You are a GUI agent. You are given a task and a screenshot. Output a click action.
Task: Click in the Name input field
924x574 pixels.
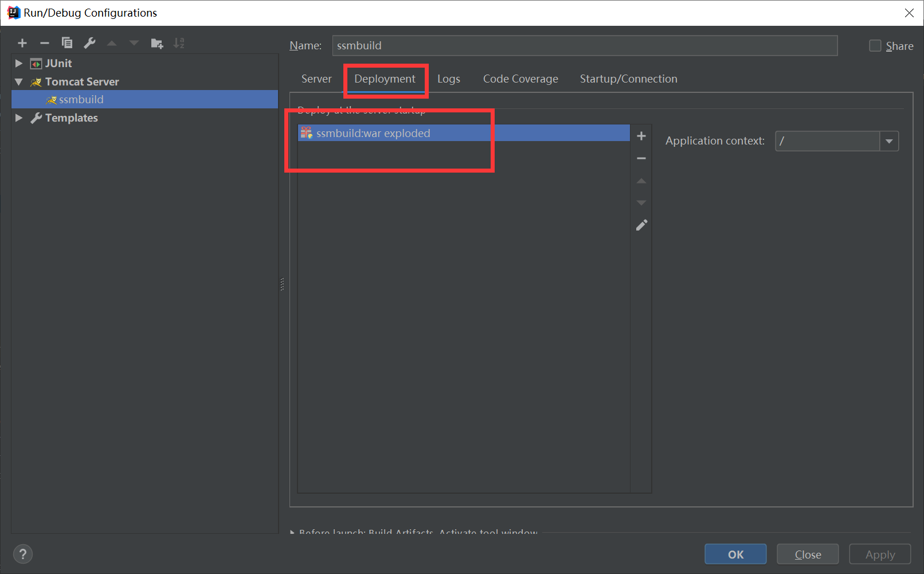[x=585, y=46]
